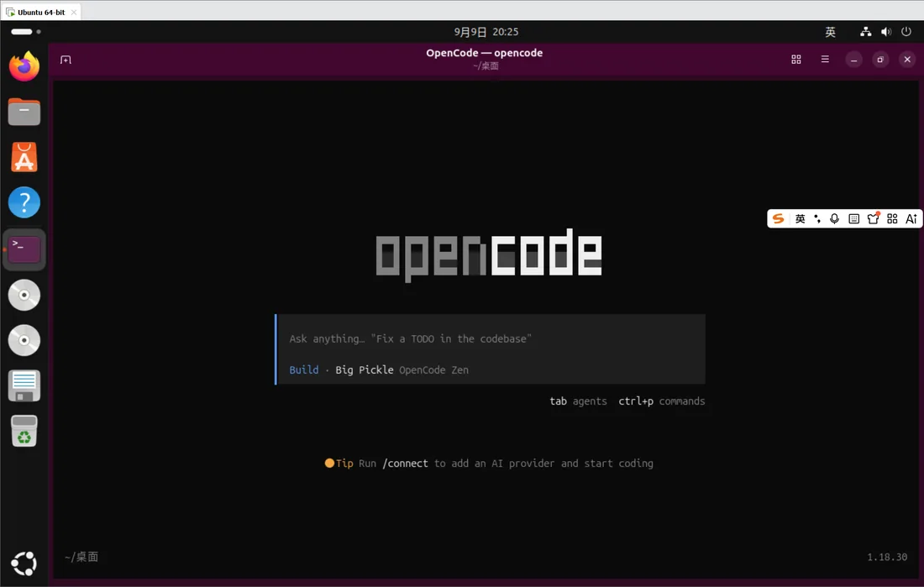Open the Sogou toolbox grid icon

tap(892, 218)
